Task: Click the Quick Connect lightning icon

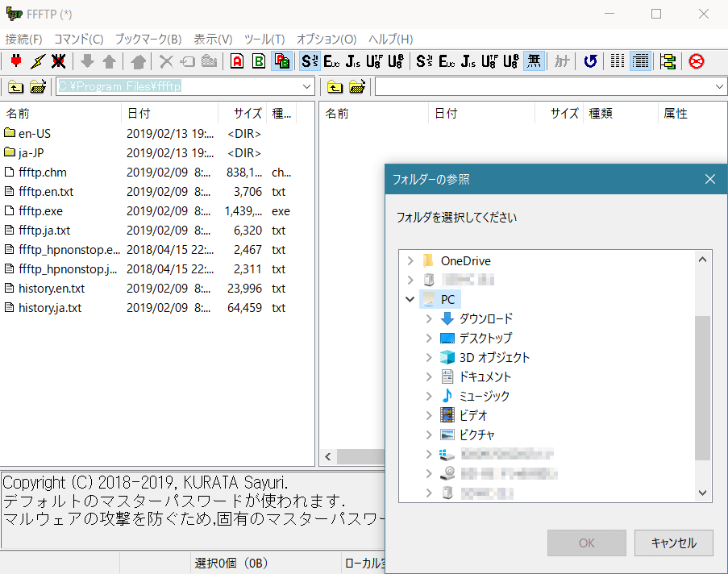Action: pos(38,61)
